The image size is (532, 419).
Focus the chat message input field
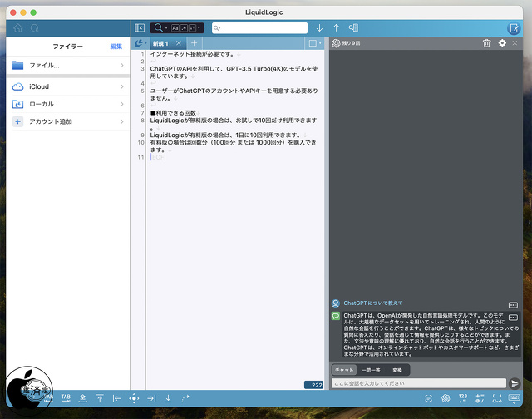pyautogui.click(x=419, y=383)
